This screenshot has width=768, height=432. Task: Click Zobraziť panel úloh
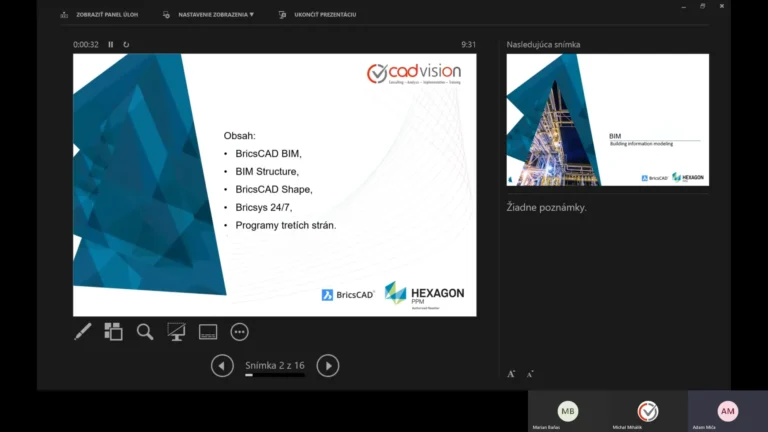pos(99,15)
